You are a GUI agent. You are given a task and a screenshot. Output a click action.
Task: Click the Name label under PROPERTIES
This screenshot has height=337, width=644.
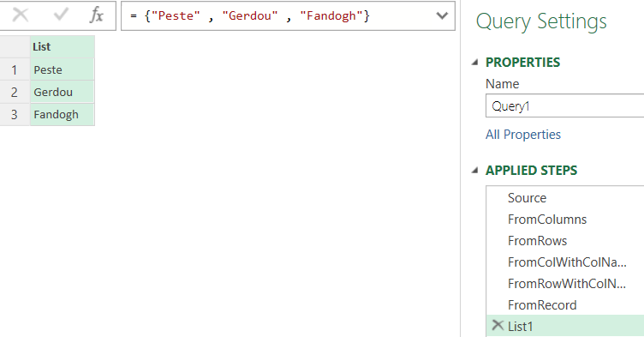[502, 84]
